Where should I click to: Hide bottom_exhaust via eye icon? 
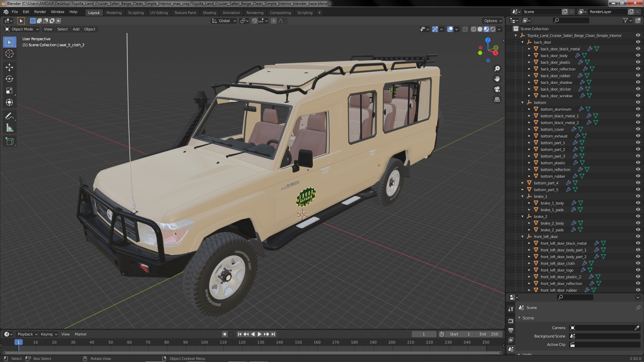pos(638,136)
